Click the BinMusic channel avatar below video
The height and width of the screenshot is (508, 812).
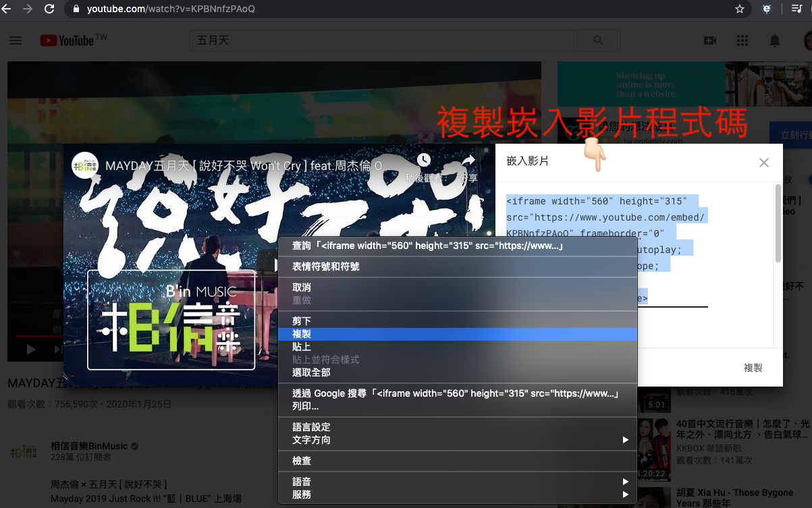click(x=23, y=451)
